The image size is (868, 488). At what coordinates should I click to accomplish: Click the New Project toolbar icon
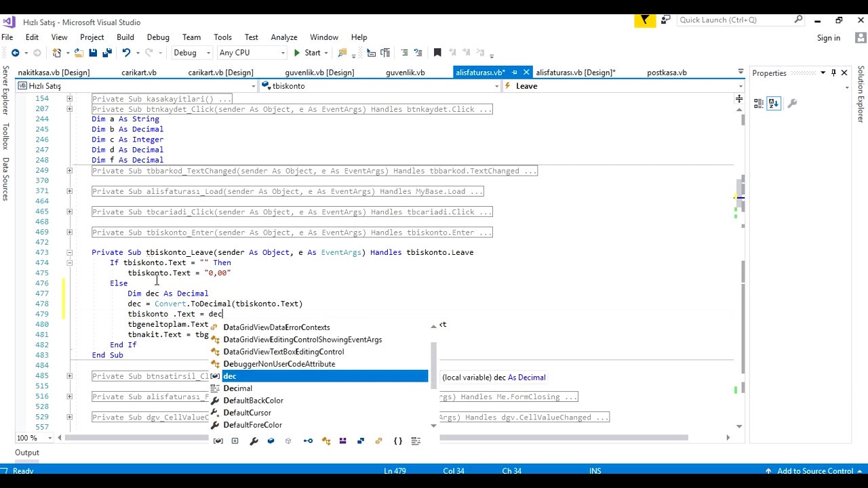point(57,53)
